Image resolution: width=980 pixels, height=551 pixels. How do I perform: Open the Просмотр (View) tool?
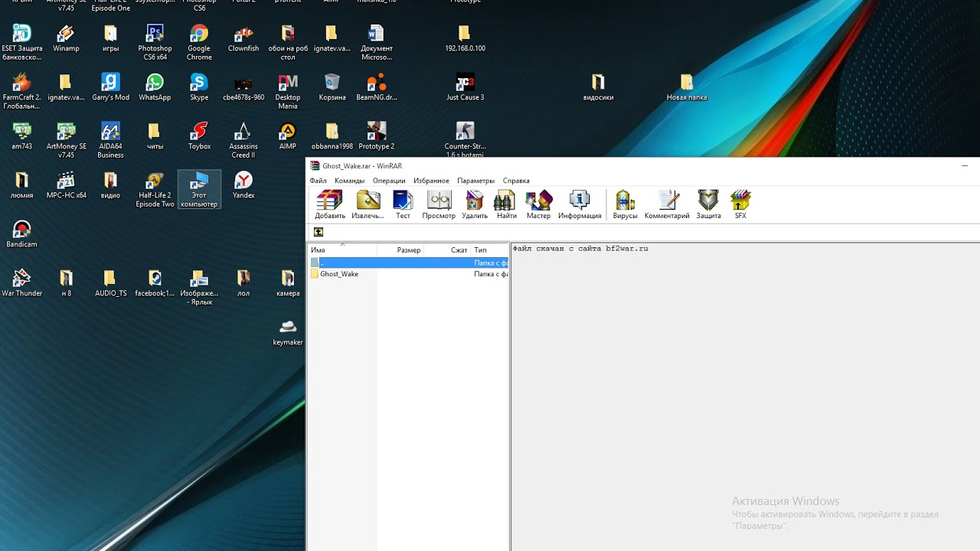coord(439,204)
